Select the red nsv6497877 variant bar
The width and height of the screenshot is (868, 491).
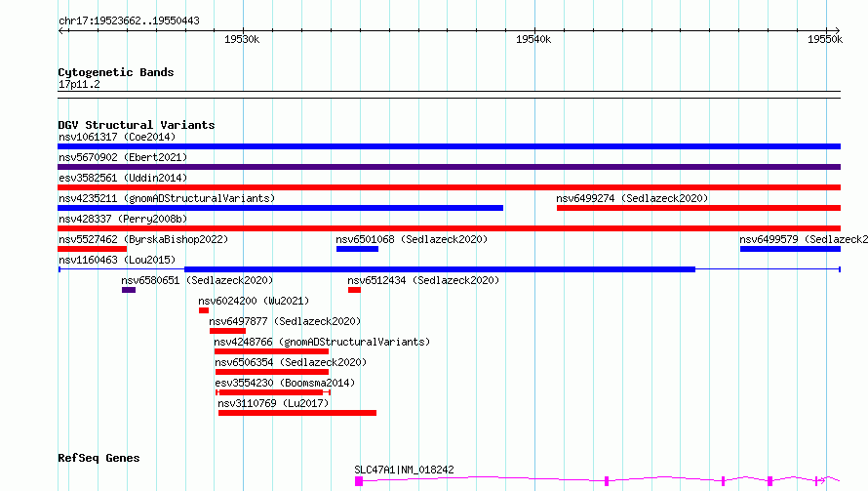[227, 331]
